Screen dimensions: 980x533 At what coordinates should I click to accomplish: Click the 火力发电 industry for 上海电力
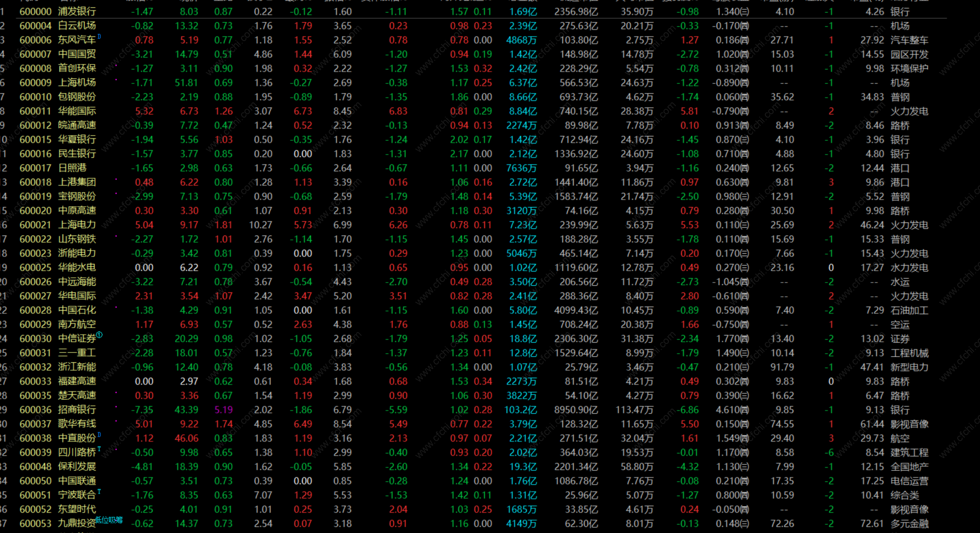(909, 225)
